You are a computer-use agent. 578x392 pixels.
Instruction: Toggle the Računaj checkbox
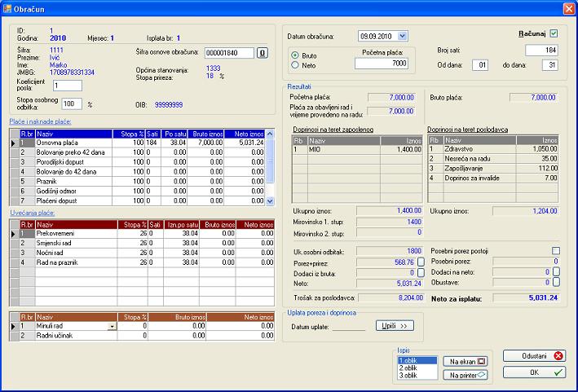554,33
